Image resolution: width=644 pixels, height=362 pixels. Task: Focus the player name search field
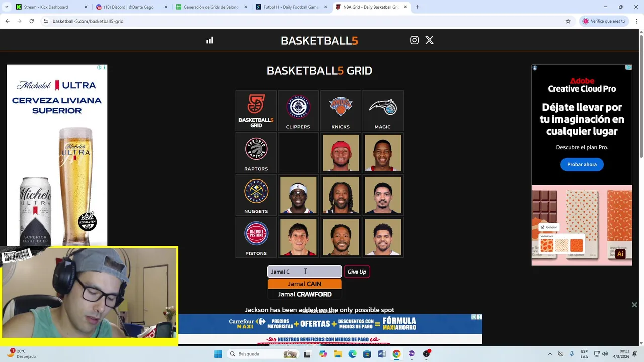pyautogui.click(x=304, y=271)
